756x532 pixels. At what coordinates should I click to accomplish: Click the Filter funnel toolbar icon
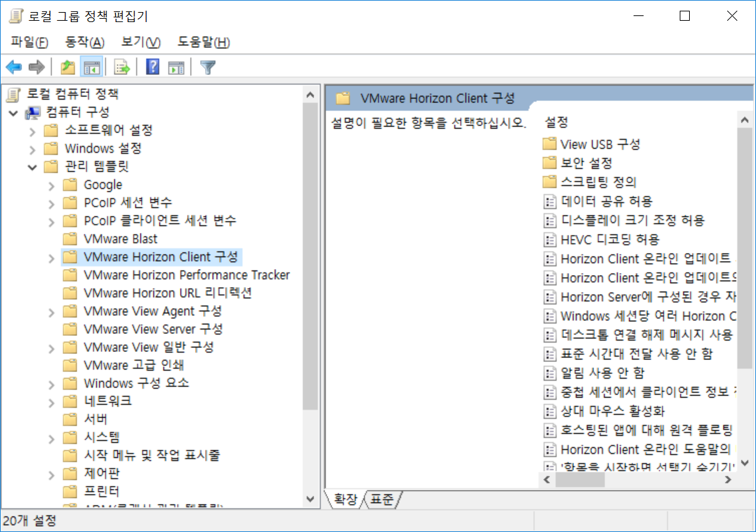click(x=208, y=67)
